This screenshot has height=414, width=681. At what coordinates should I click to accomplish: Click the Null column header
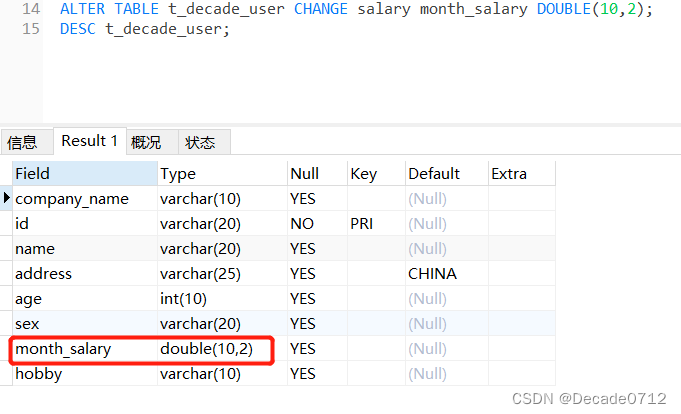tap(315, 174)
